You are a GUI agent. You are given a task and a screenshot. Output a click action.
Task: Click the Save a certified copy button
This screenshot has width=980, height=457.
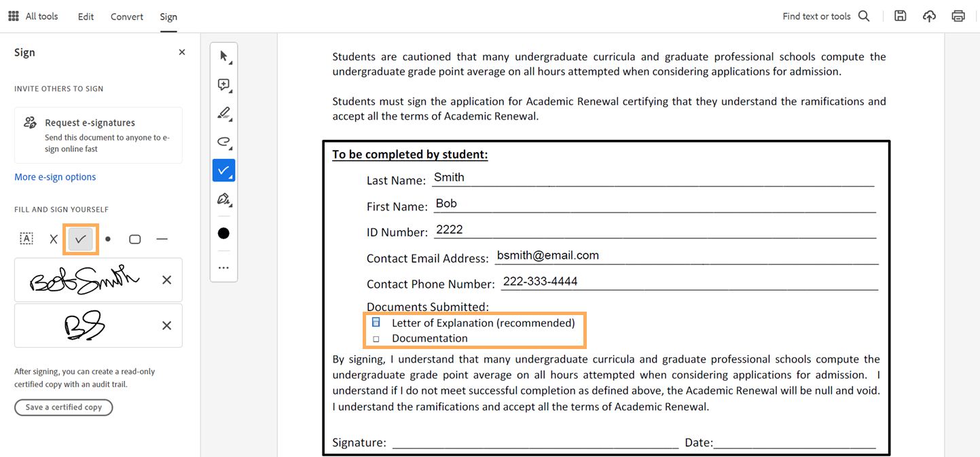tap(63, 407)
